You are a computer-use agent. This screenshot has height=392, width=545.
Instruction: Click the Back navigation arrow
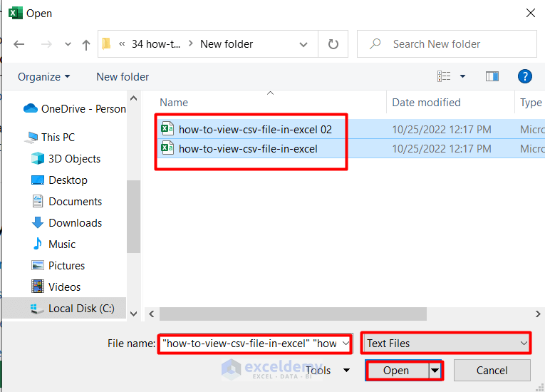coord(19,44)
